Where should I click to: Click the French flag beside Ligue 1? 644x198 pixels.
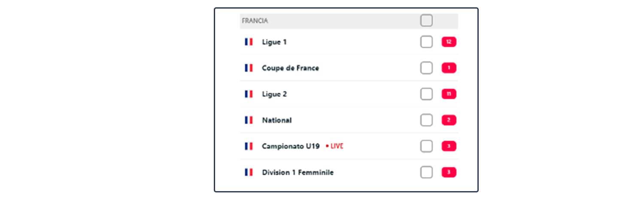(249, 42)
